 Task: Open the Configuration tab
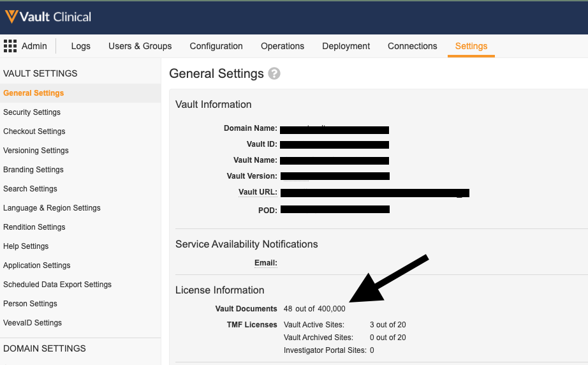coord(216,46)
